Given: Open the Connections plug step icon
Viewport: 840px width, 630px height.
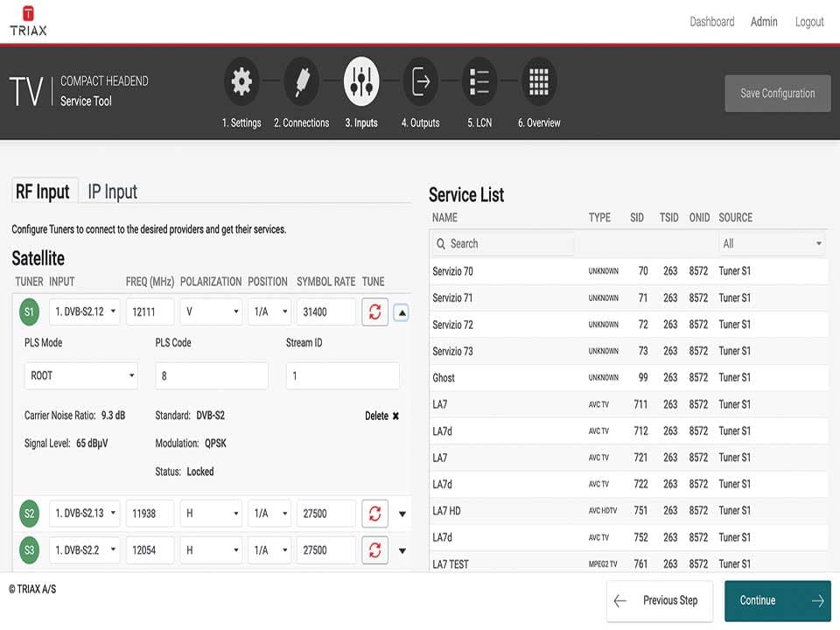Looking at the screenshot, I should [301, 82].
